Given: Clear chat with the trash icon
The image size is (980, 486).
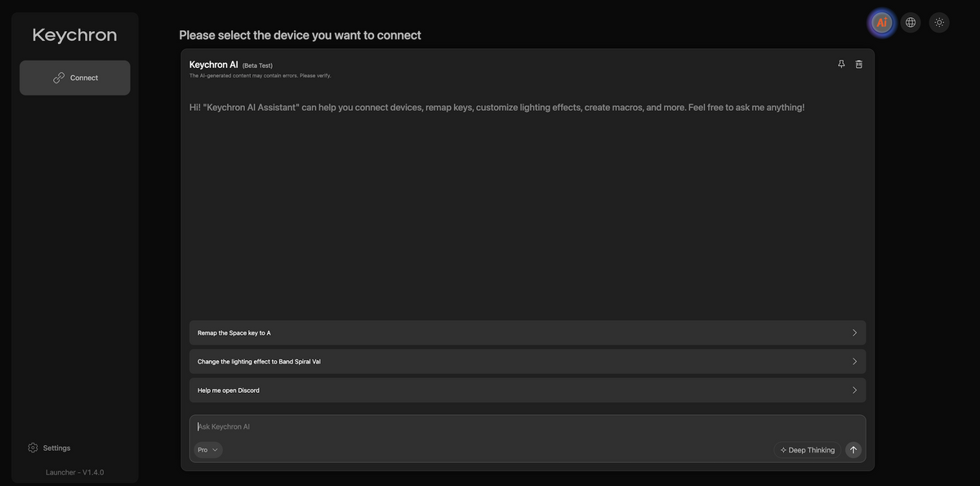Looking at the screenshot, I should point(859,64).
